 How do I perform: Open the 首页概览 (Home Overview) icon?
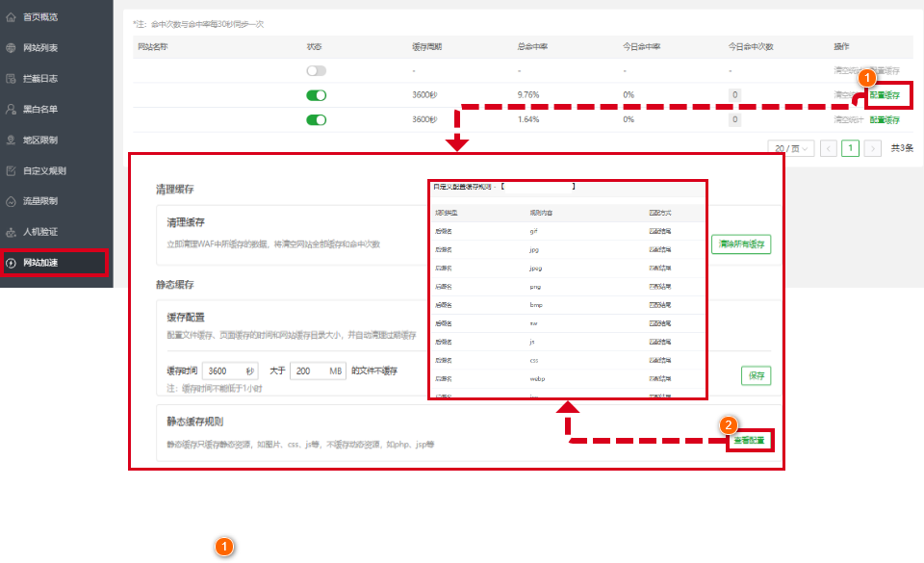pos(13,16)
